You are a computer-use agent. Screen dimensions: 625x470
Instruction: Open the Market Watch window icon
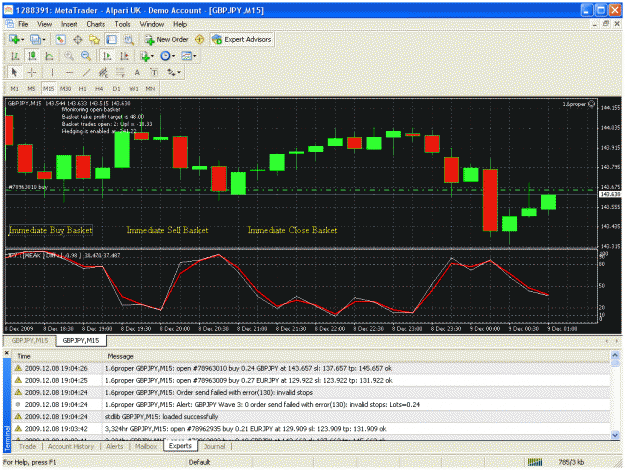[60, 39]
